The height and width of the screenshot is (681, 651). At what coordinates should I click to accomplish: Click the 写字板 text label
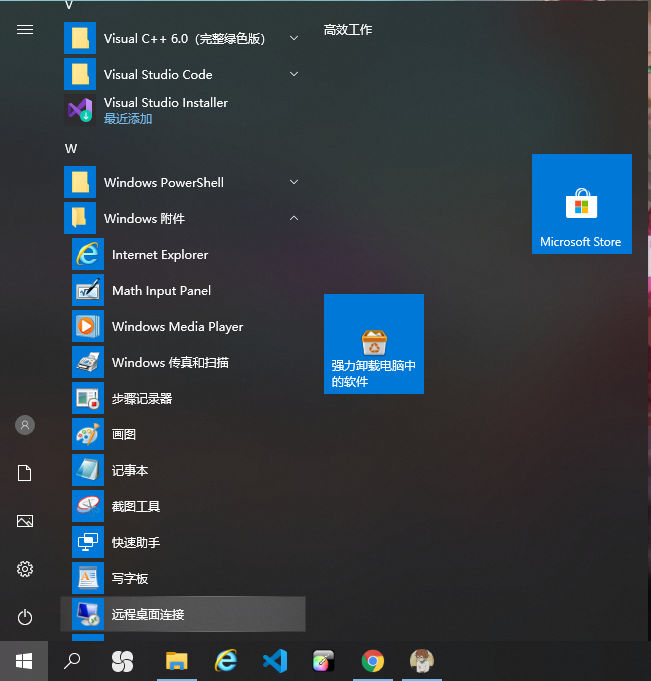[x=130, y=578]
